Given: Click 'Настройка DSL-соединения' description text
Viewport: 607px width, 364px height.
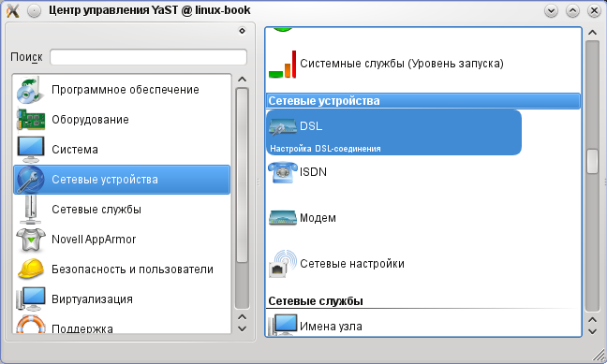Looking at the screenshot, I should [325, 149].
